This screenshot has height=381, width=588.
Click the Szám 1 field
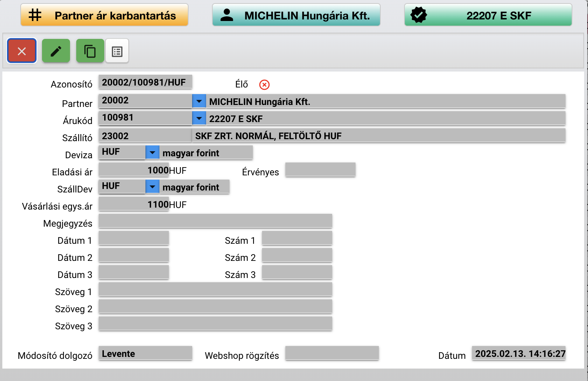(x=297, y=238)
